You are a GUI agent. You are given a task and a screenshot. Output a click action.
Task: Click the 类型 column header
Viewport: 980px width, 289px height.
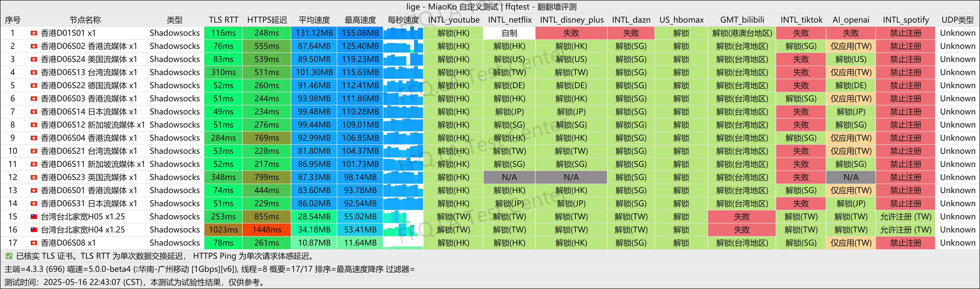[x=175, y=20]
